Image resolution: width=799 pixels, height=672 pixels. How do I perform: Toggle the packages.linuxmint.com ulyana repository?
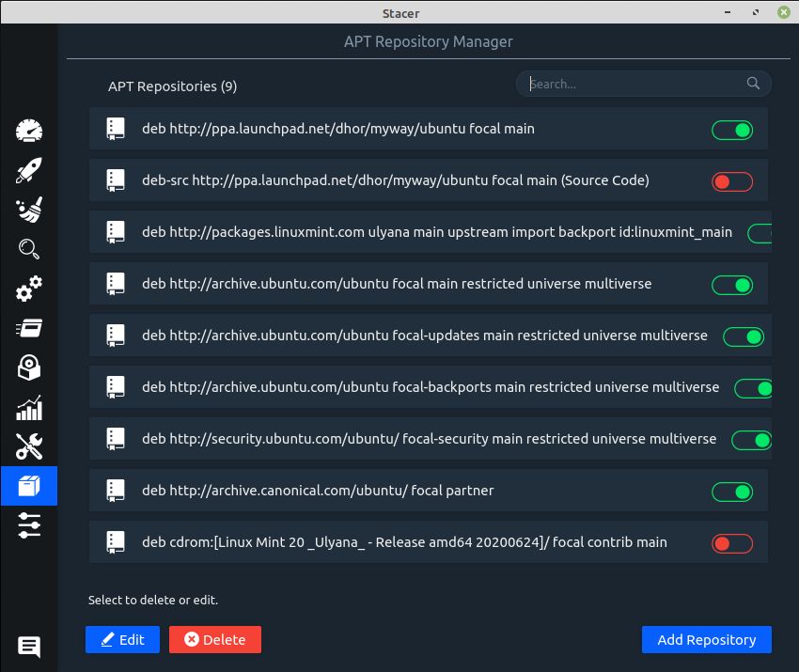click(760, 233)
